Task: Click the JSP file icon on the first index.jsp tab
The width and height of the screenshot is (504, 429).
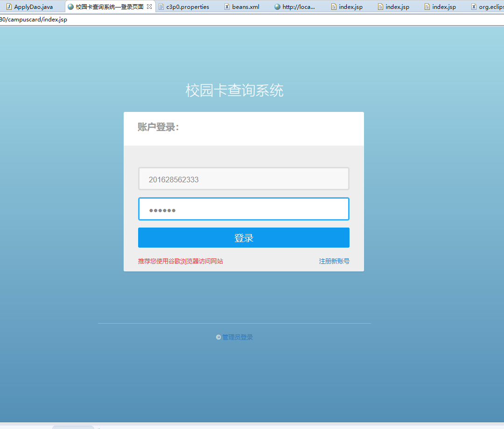Action: click(x=333, y=7)
